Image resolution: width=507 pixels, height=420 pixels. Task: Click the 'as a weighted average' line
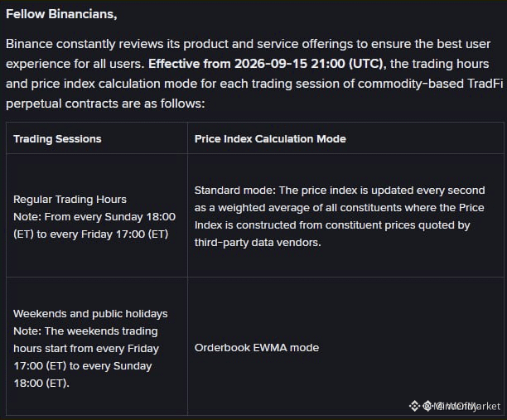tap(339, 208)
